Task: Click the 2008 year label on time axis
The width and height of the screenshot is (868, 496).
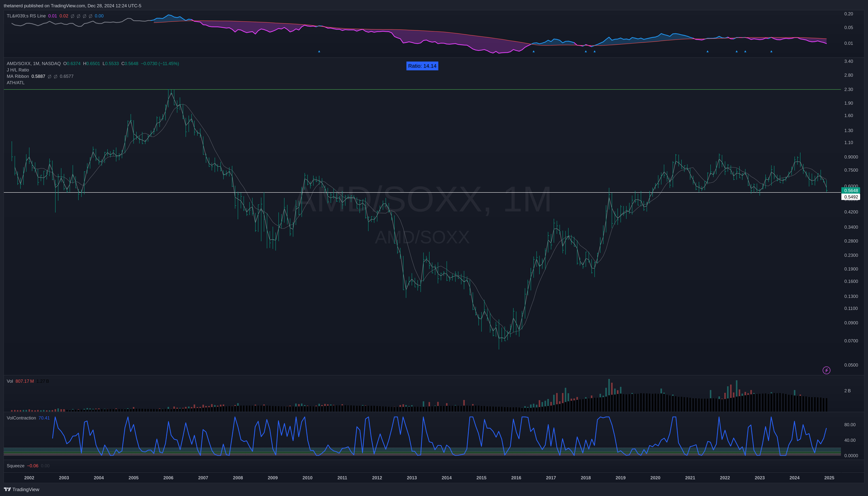Action: [238, 478]
